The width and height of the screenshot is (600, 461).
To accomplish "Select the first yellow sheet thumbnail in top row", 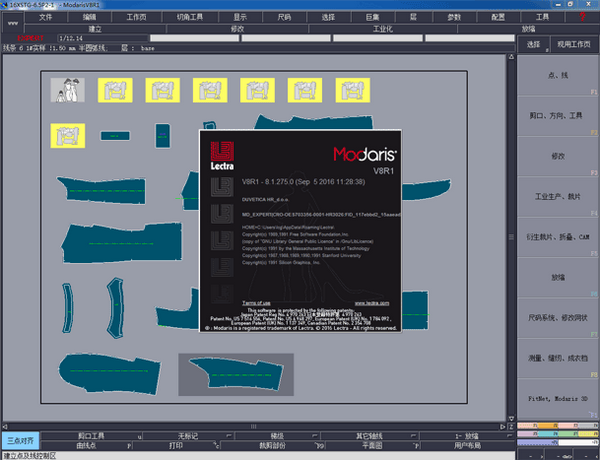I will coord(115,90).
